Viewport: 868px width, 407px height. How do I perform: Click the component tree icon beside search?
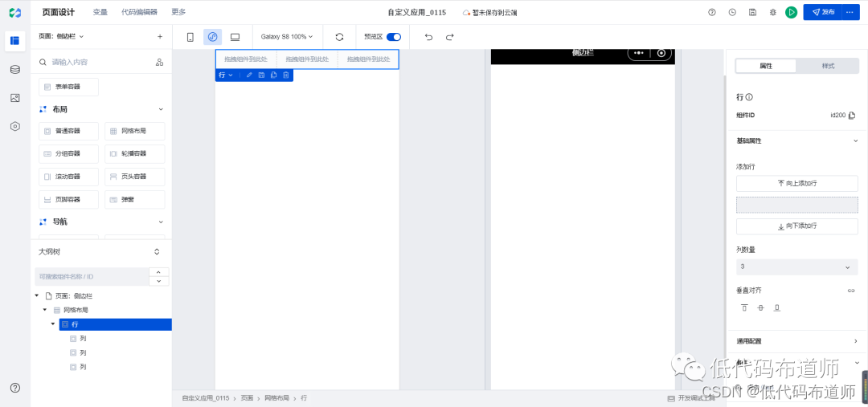pyautogui.click(x=159, y=62)
